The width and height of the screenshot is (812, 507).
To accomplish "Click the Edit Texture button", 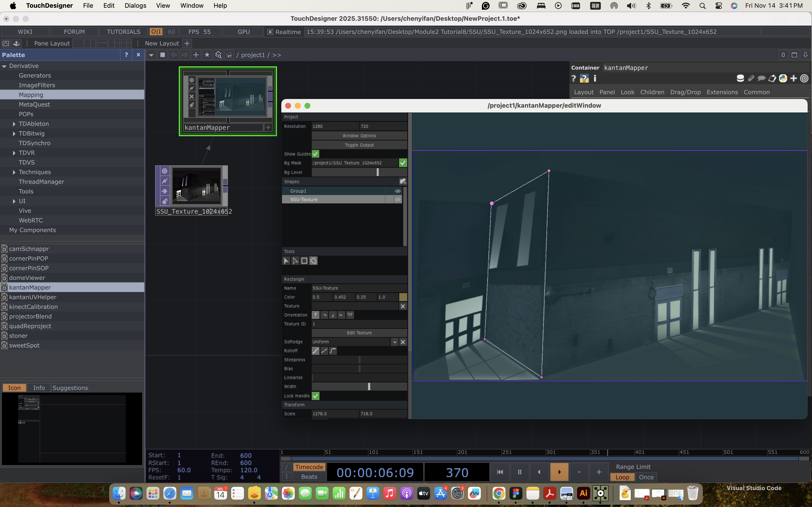I will coord(359,333).
